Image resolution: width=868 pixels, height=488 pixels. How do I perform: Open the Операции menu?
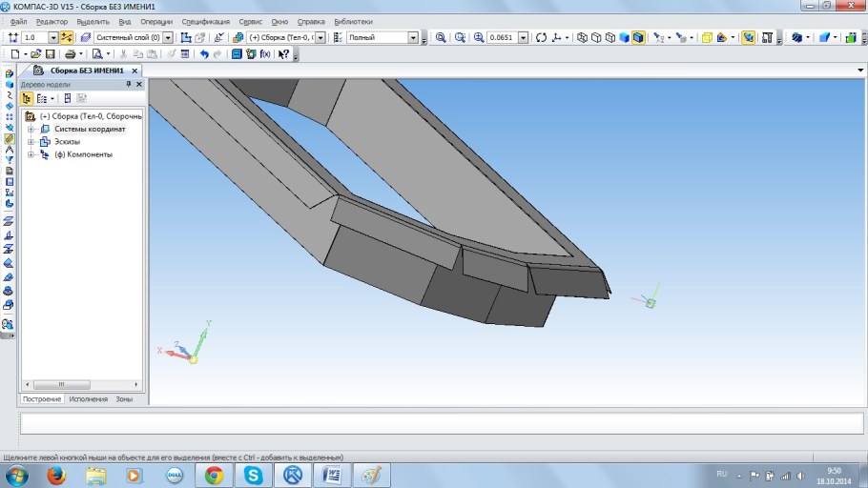click(x=156, y=21)
